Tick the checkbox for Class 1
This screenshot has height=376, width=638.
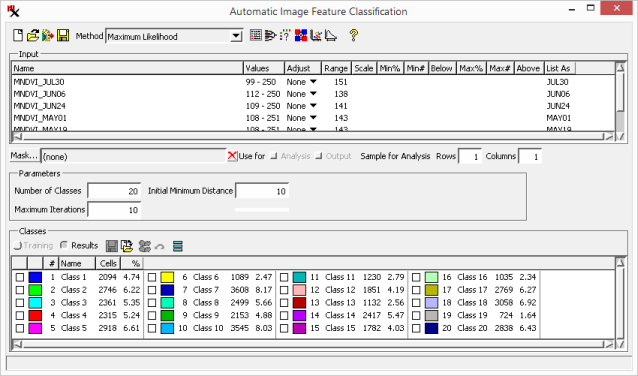pyautogui.click(x=20, y=278)
